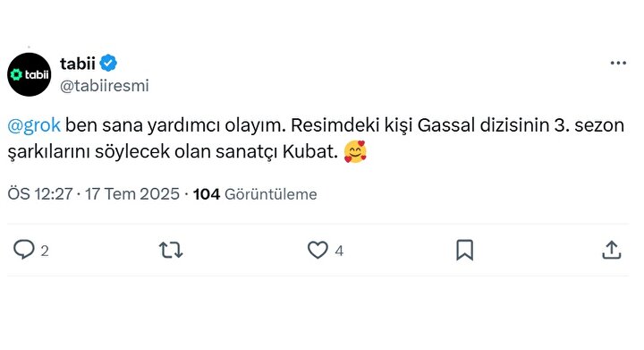
Task: Click the reply speech bubble icon
Action: (24, 250)
